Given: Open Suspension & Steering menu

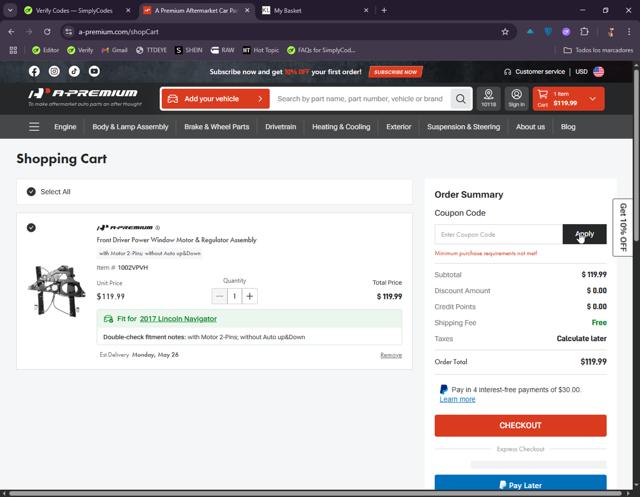Looking at the screenshot, I should click(x=464, y=127).
